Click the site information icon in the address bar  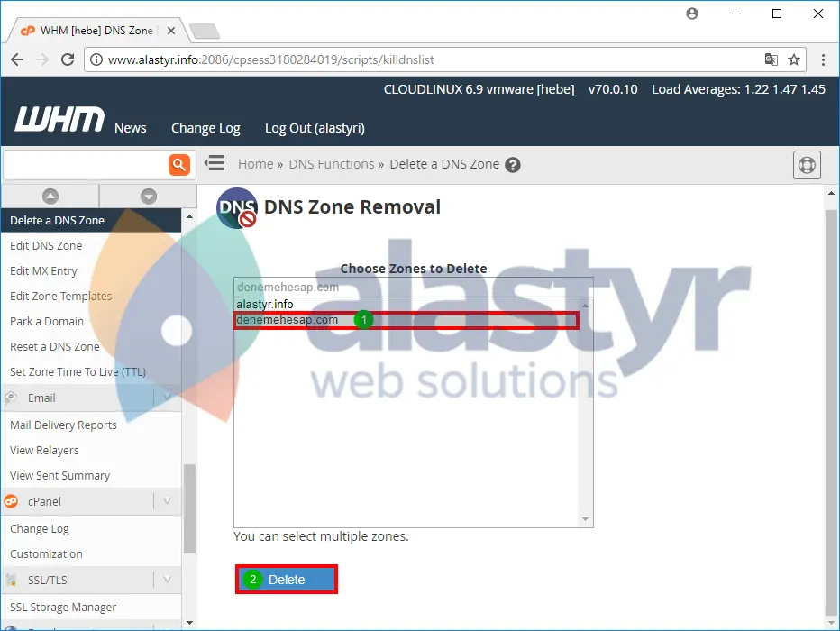point(96,59)
